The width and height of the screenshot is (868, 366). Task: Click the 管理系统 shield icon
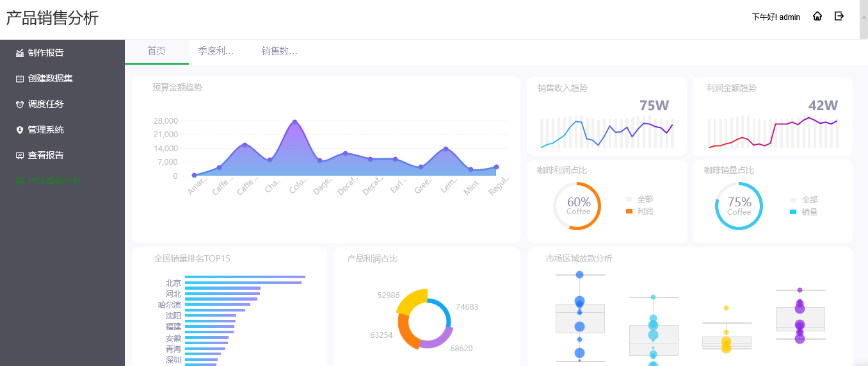[x=20, y=129]
